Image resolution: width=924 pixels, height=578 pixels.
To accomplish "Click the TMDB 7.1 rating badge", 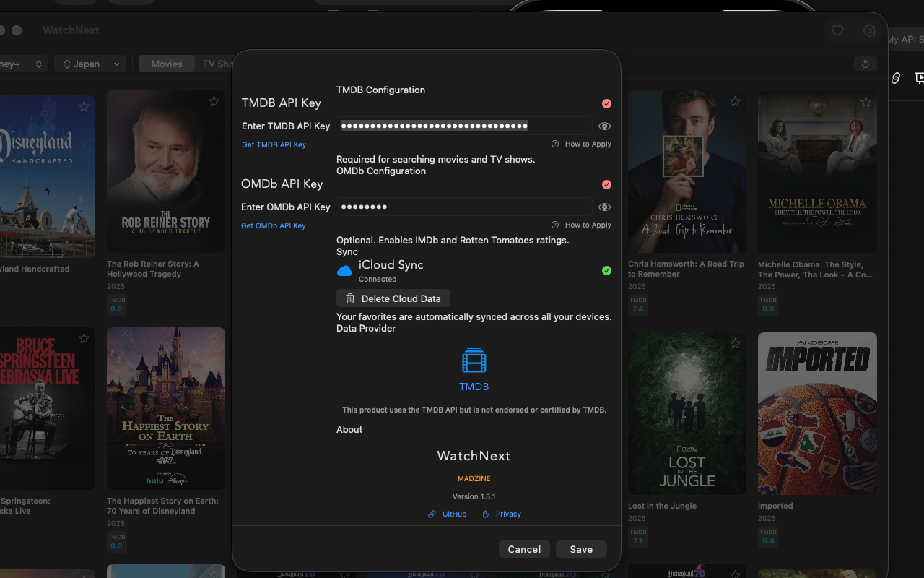I will pyautogui.click(x=637, y=536).
